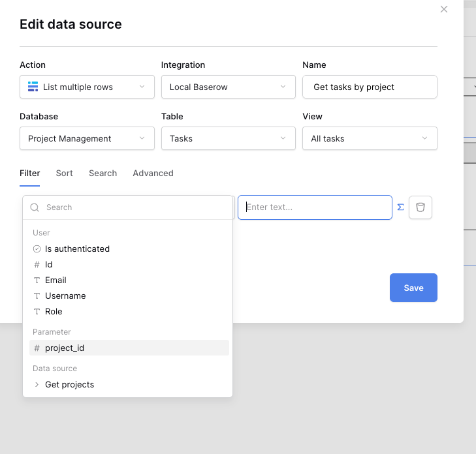476x454 pixels.
Task: Click the Name input field
Action: coord(370,87)
